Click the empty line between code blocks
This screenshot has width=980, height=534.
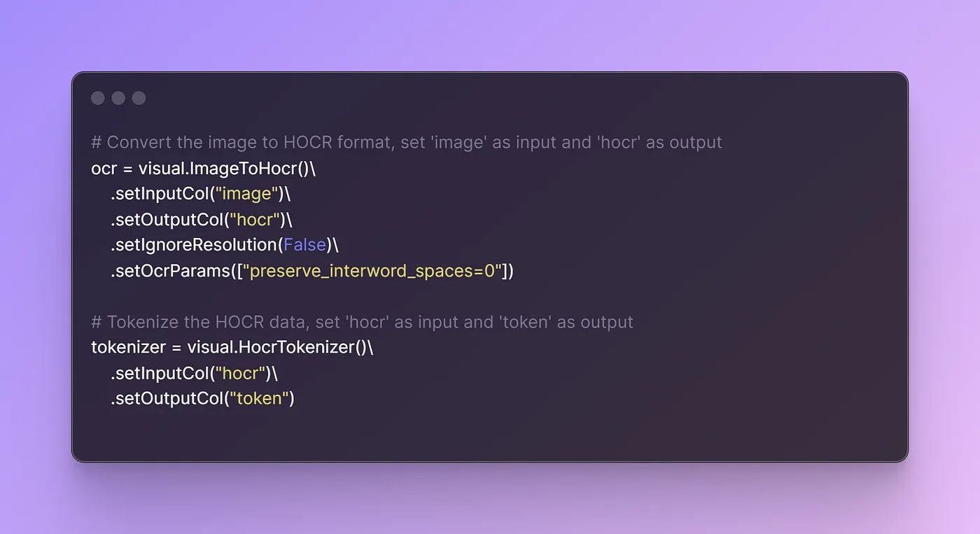coord(490,296)
